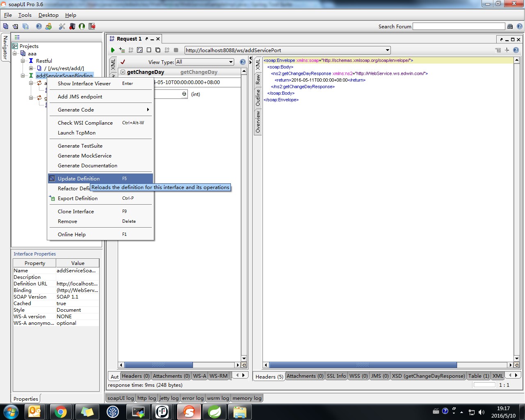
Task: Click the Navigator vertical tab on the left edge
Action: point(5,47)
